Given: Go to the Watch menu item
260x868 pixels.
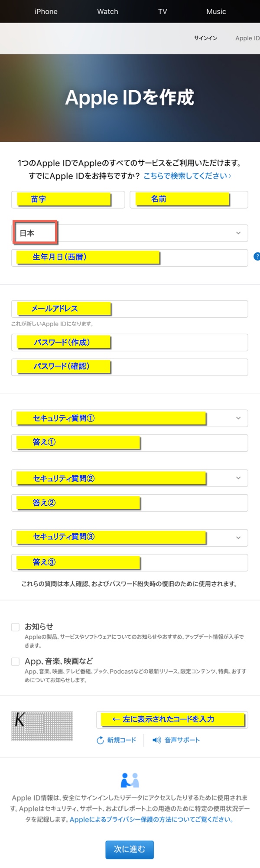Looking at the screenshot, I should click(107, 12).
